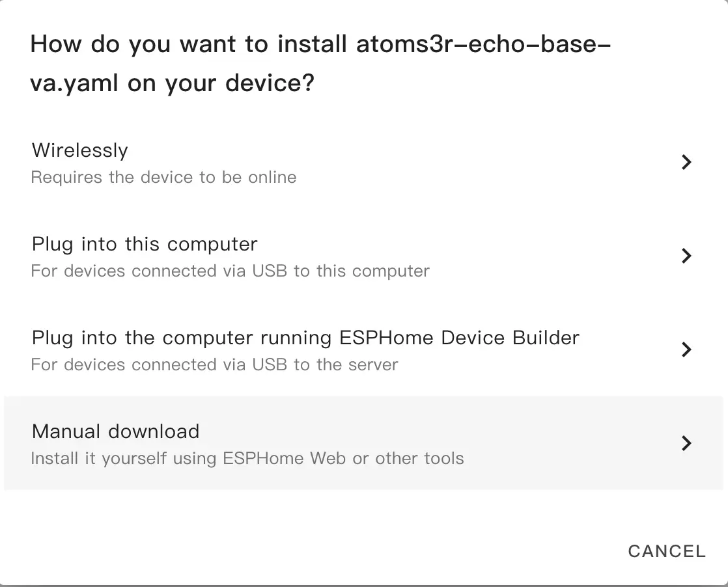Image resolution: width=728 pixels, height=587 pixels.
Task: Click 'Requires the device to be online' text
Action: (163, 178)
